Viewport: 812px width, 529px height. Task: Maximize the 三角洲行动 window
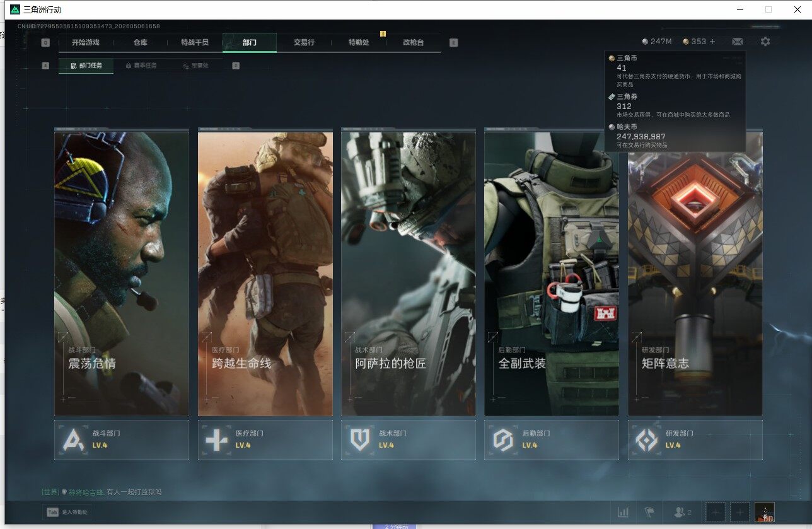(768, 9)
